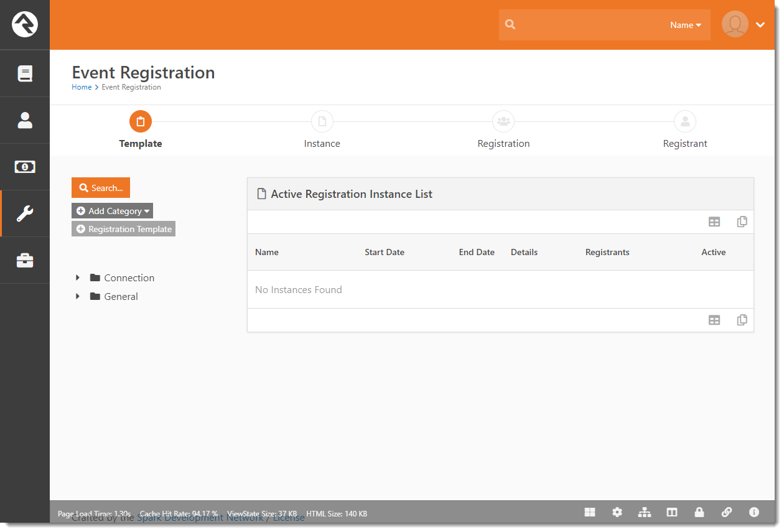Follow the Home breadcrumb link
The image size is (784, 532).
(82, 87)
